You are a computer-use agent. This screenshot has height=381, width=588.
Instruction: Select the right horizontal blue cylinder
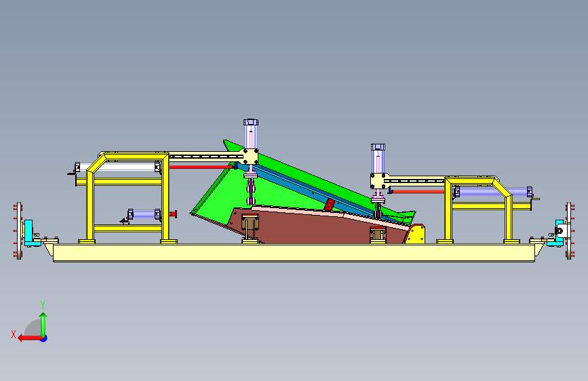click(x=493, y=192)
